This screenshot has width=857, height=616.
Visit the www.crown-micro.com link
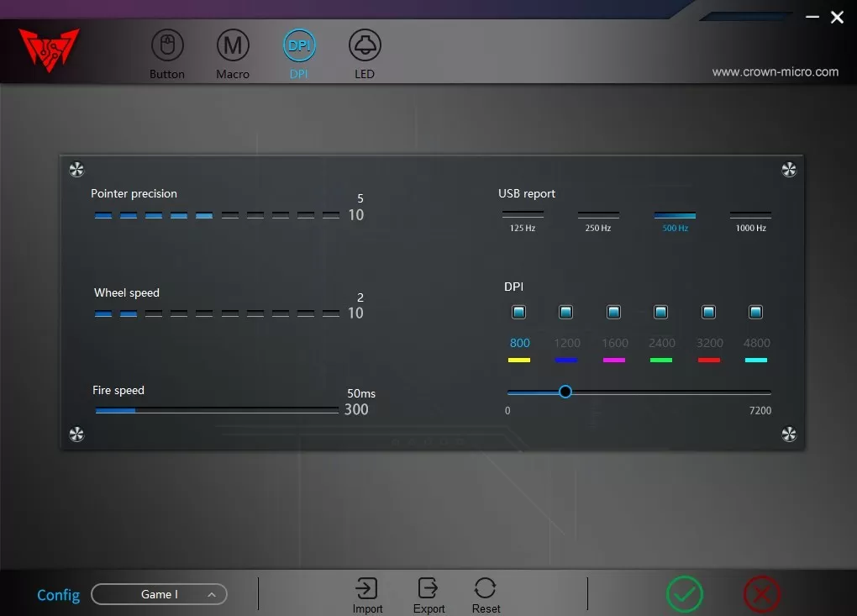[775, 72]
